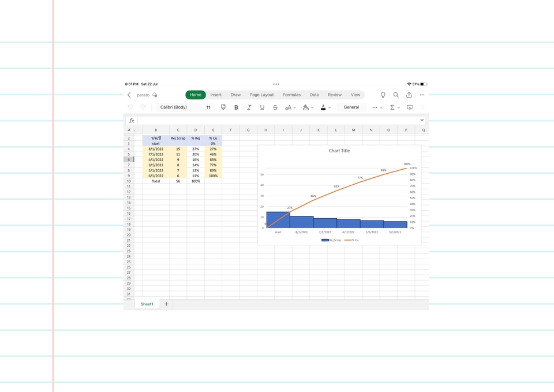Viewport: 554px width, 392px height.
Task: Switch to the Insert tab
Action: [216, 95]
